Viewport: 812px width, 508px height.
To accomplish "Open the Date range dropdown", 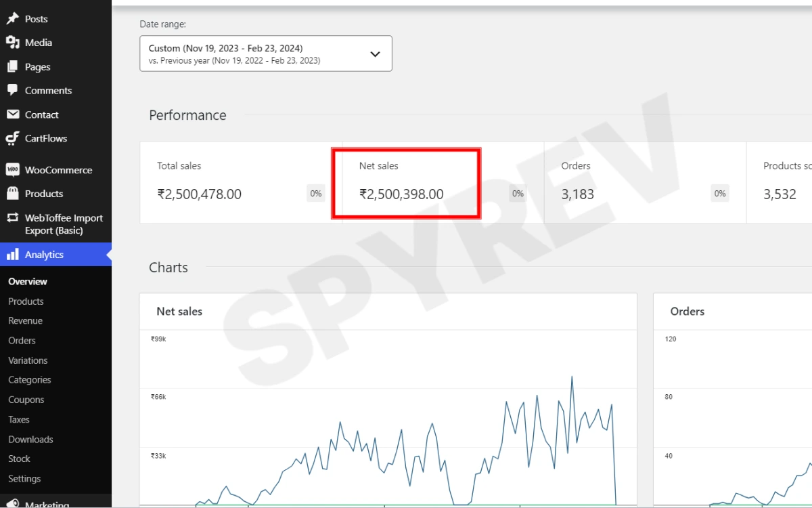I will tap(265, 54).
